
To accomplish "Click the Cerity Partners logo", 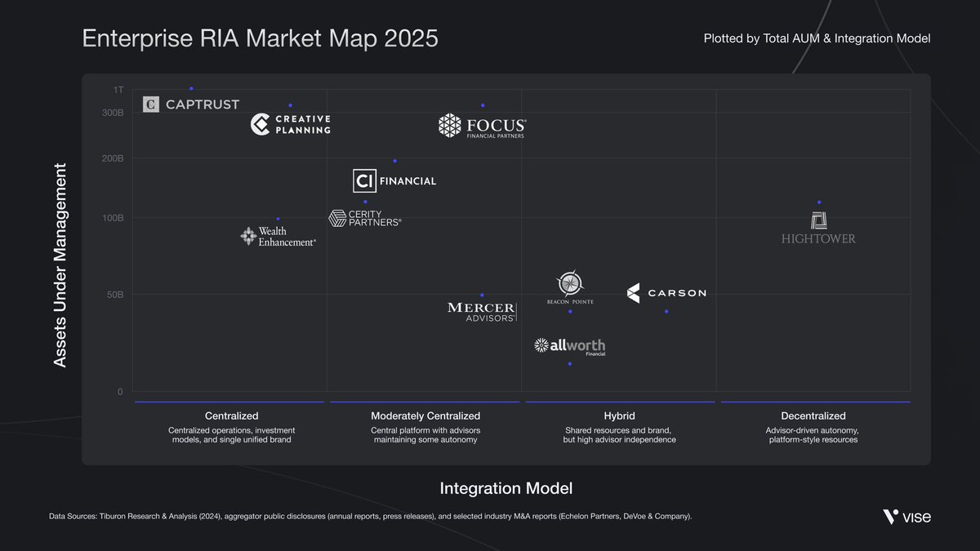I will pos(365,218).
